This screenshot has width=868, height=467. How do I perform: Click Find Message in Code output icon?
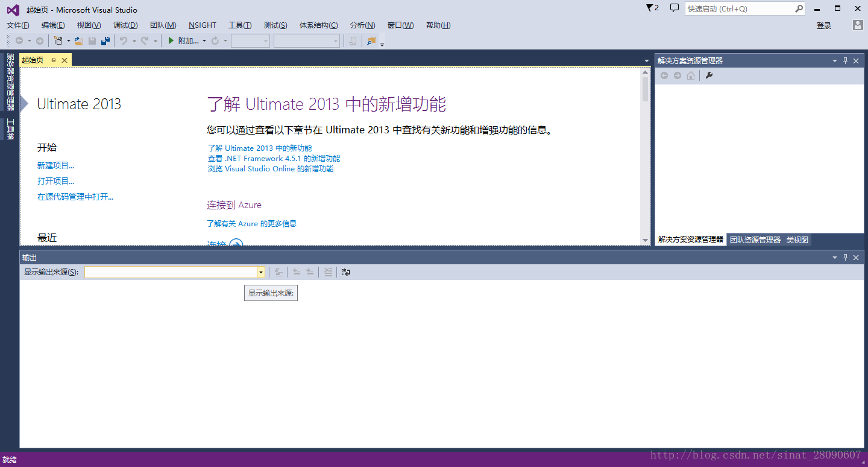point(278,272)
